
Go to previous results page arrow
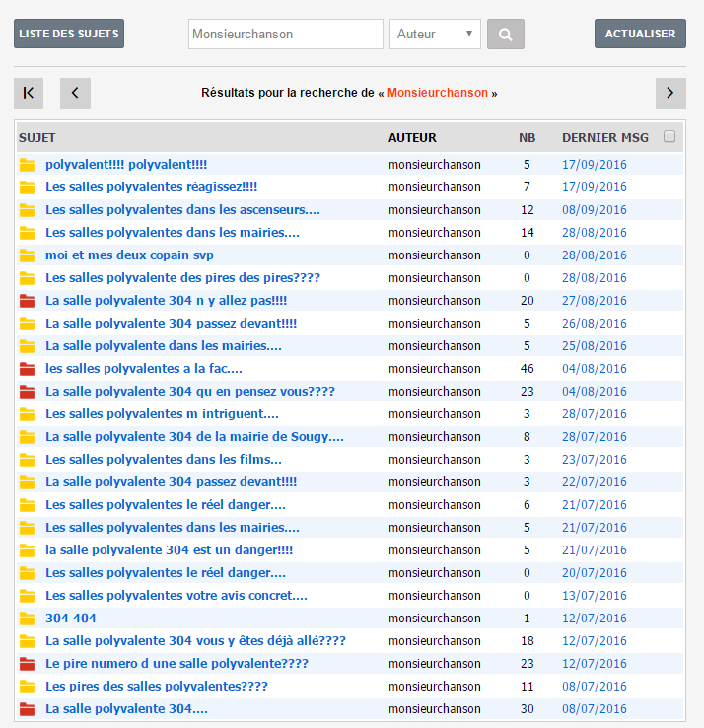(x=75, y=93)
